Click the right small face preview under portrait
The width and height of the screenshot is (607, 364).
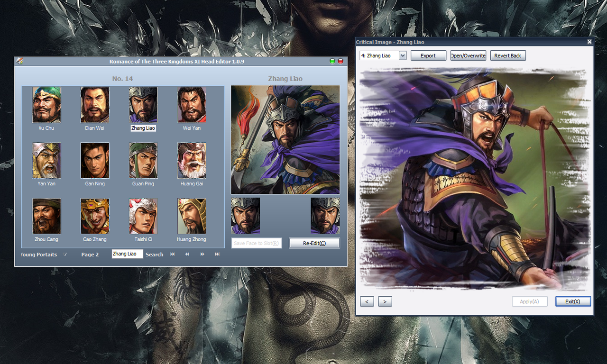point(325,216)
